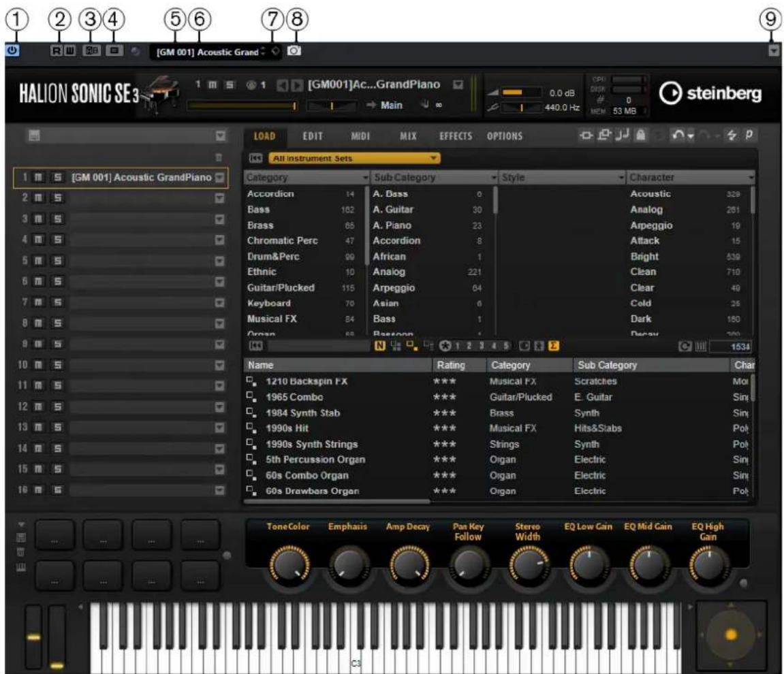The height and width of the screenshot is (674, 784).
Task: Click the lock icon in the toolbar
Action: 640,135
